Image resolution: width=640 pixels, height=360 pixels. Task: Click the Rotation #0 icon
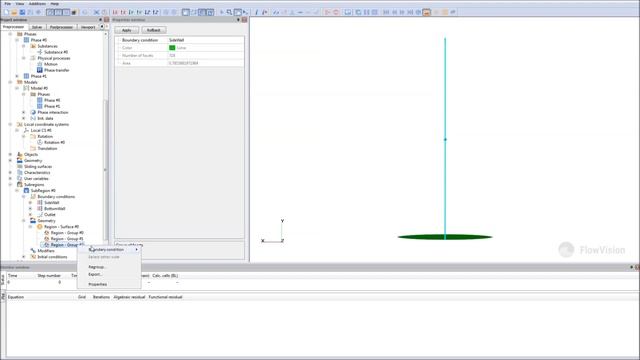coord(40,142)
